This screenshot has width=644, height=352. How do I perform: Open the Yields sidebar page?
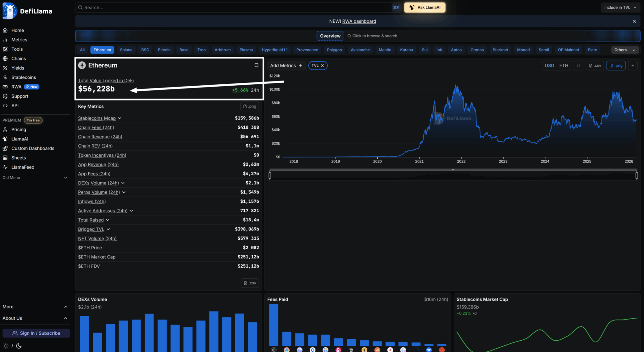pos(18,68)
